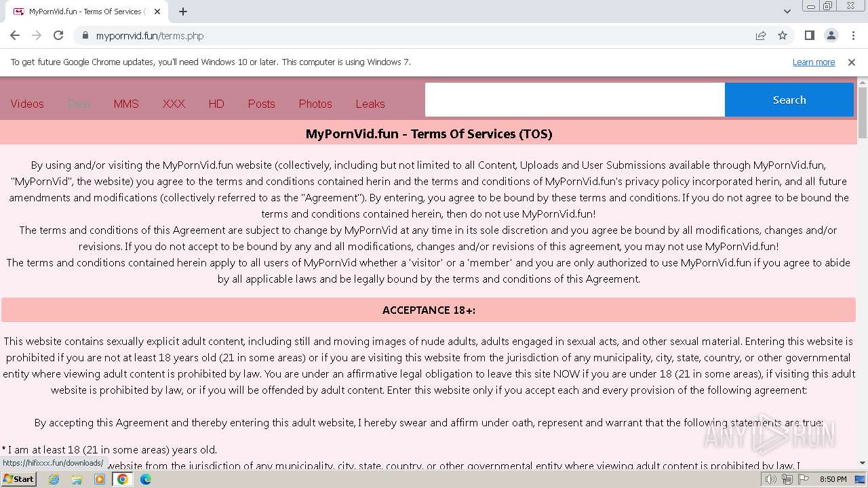868x488 pixels.
Task: Click the blue Search button
Action: point(789,100)
